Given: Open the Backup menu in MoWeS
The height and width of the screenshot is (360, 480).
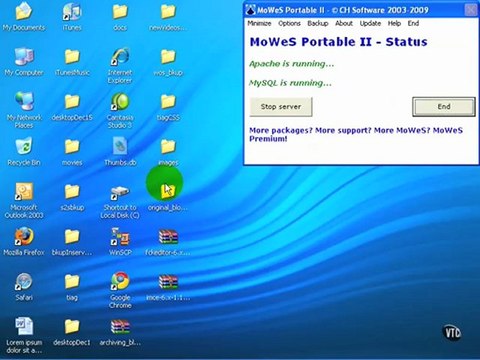Looking at the screenshot, I should (318, 23).
